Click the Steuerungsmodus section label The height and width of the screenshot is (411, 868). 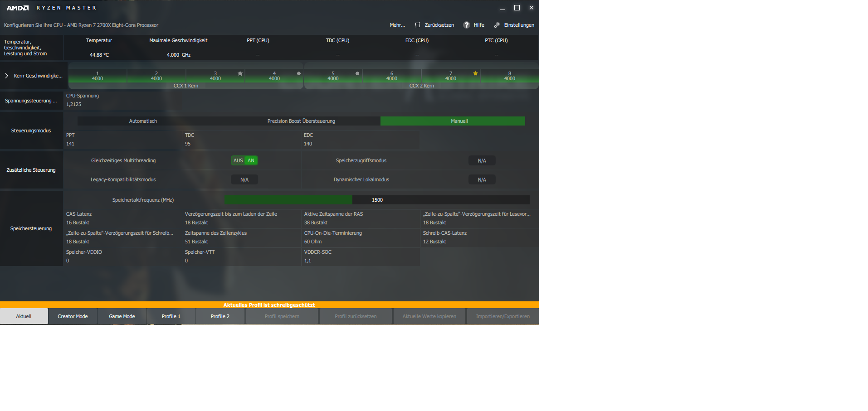[x=31, y=131]
